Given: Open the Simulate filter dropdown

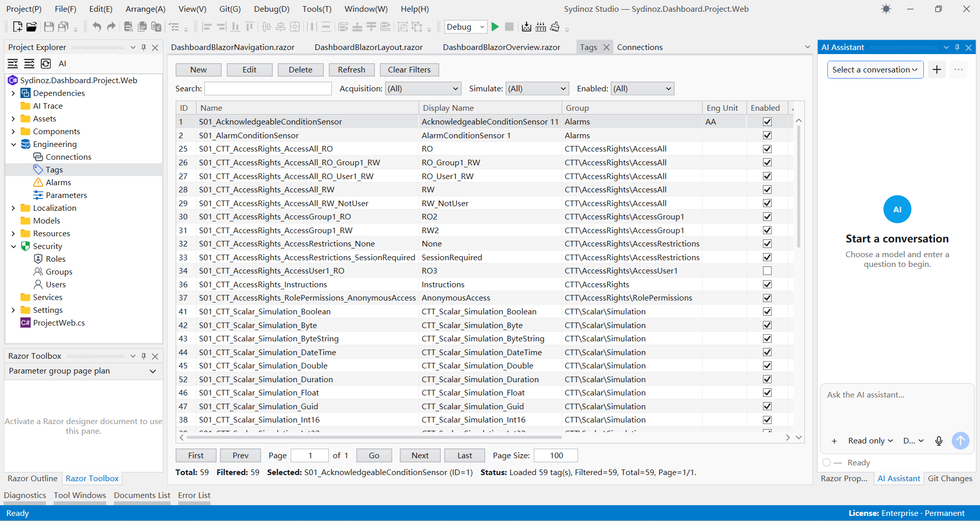Looking at the screenshot, I should (x=537, y=89).
